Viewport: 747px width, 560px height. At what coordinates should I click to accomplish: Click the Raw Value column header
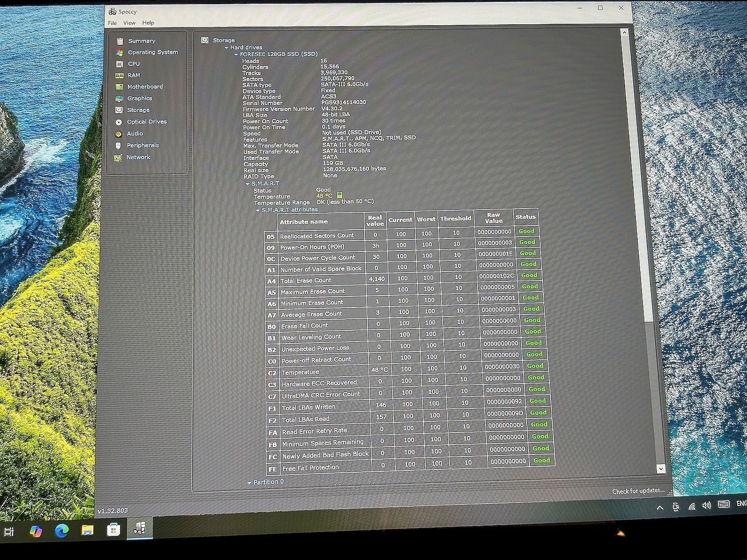[494, 218]
